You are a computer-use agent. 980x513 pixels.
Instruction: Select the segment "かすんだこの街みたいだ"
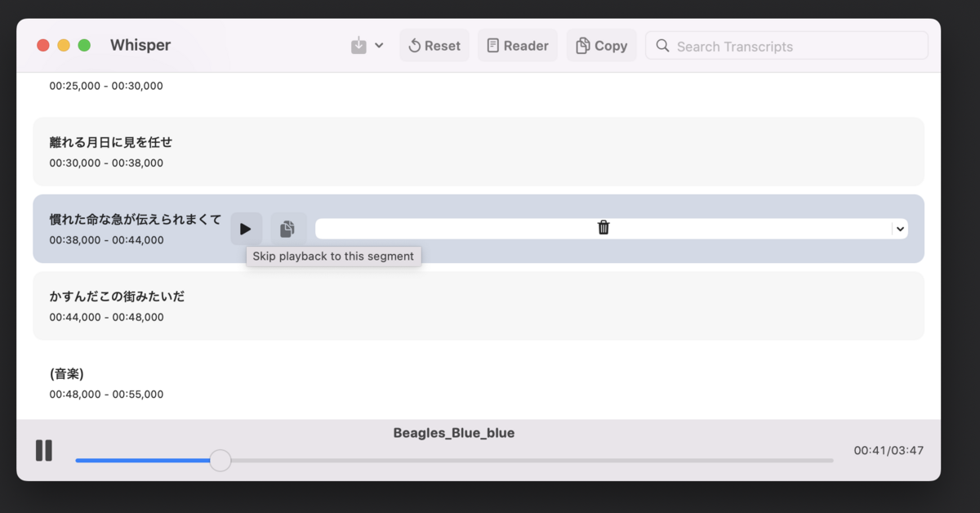tap(479, 306)
